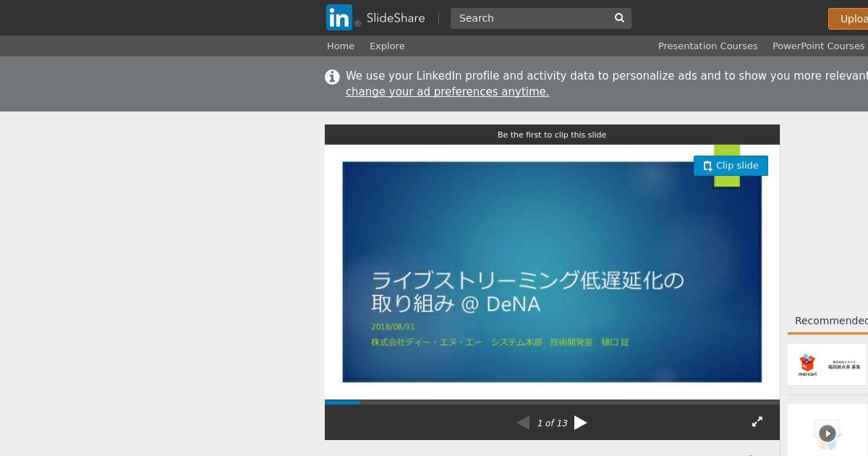This screenshot has width=868, height=456.
Task: Click the slide progress bar
Action: 552,402
